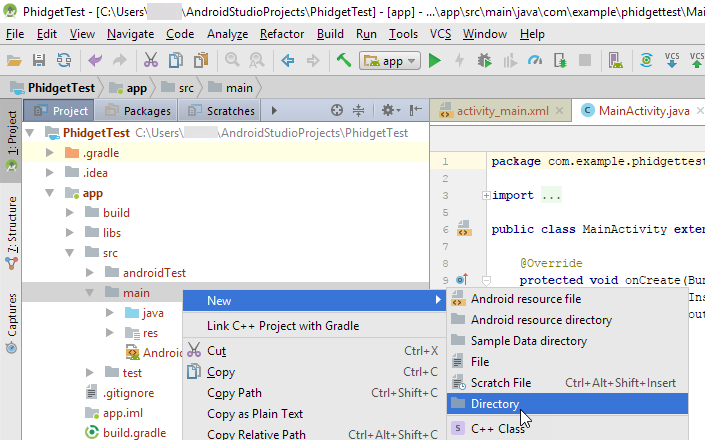The image size is (705, 440).
Task: Click the Open folder toolbar icon
Action: [14, 60]
